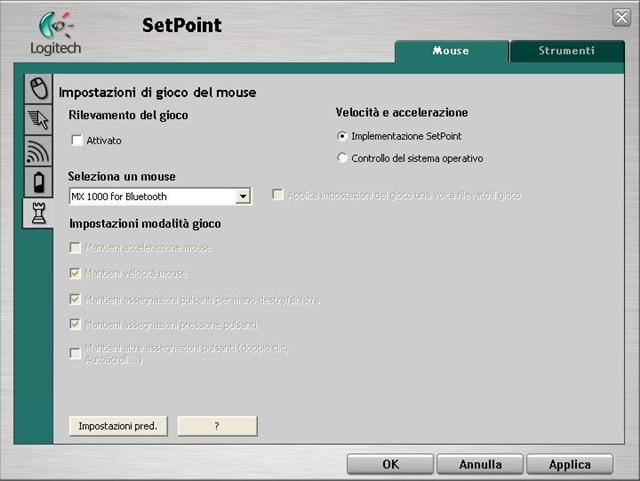Switch to the Strumenti tab
This screenshot has width=640, height=481.
pos(567,51)
